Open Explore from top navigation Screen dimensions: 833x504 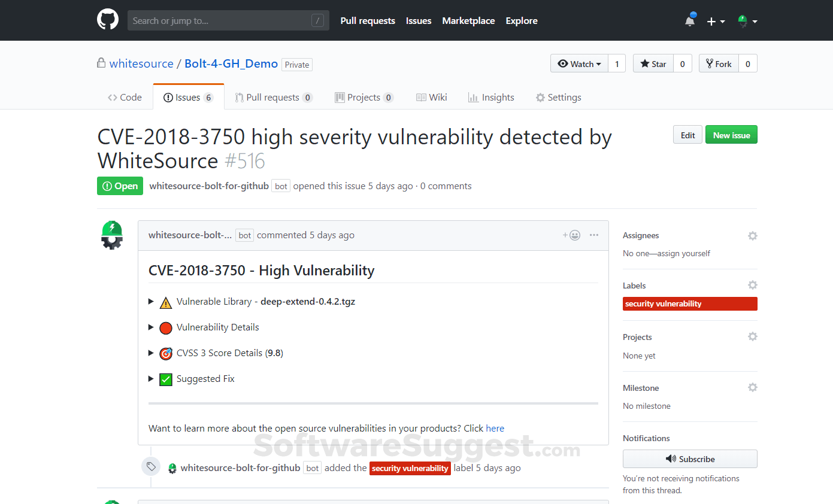522,20
